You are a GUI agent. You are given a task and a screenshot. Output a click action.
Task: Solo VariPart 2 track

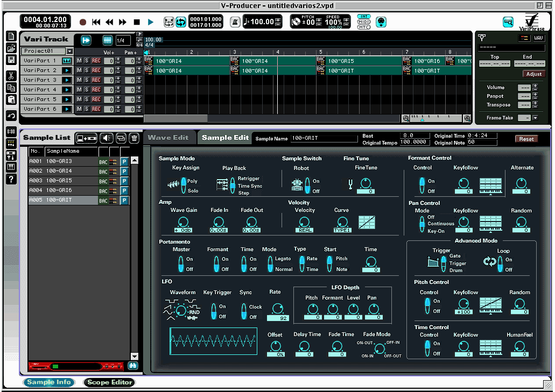[x=86, y=70]
